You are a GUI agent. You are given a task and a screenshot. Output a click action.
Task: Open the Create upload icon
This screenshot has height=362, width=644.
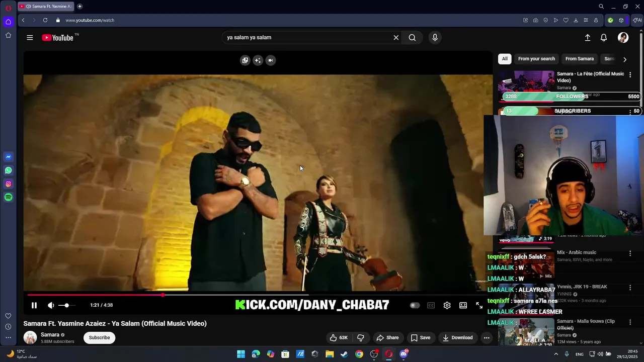click(x=587, y=37)
